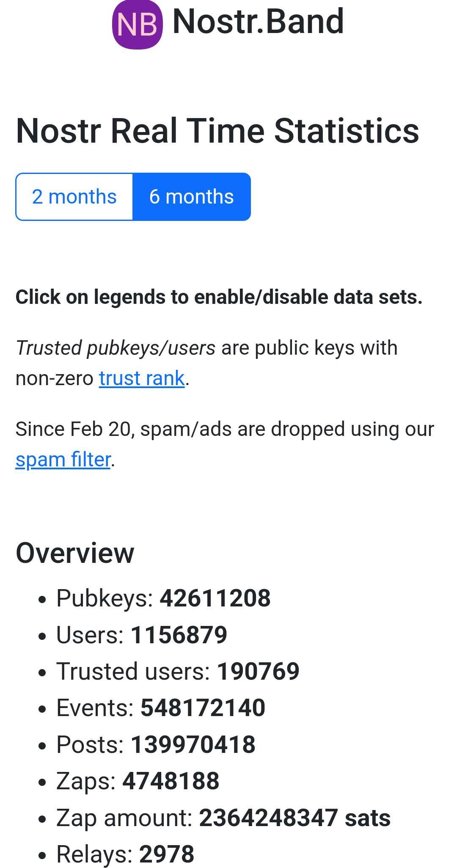Click the legends instruction bold text

219,297
